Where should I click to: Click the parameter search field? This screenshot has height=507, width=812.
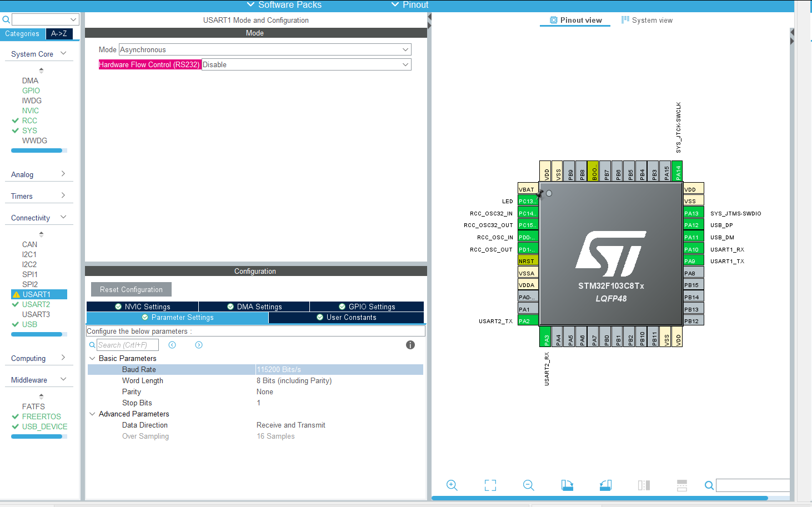pos(127,345)
